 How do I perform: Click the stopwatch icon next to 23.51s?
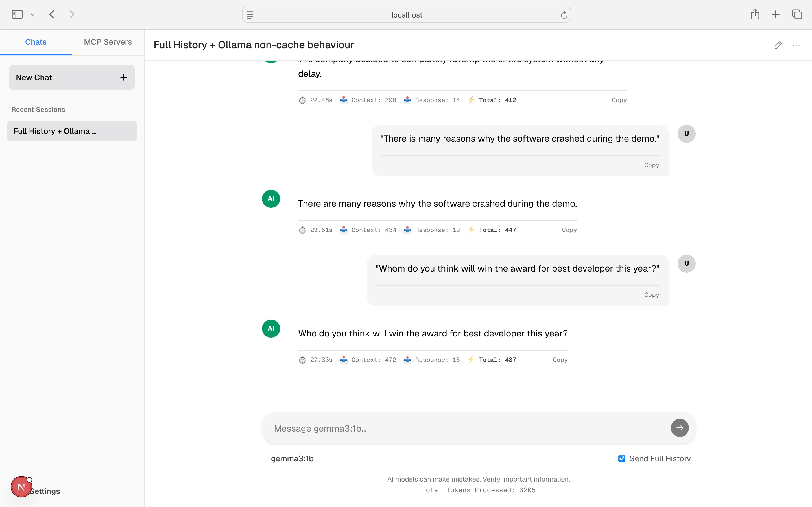pyautogui.click(x=302, y=230)
